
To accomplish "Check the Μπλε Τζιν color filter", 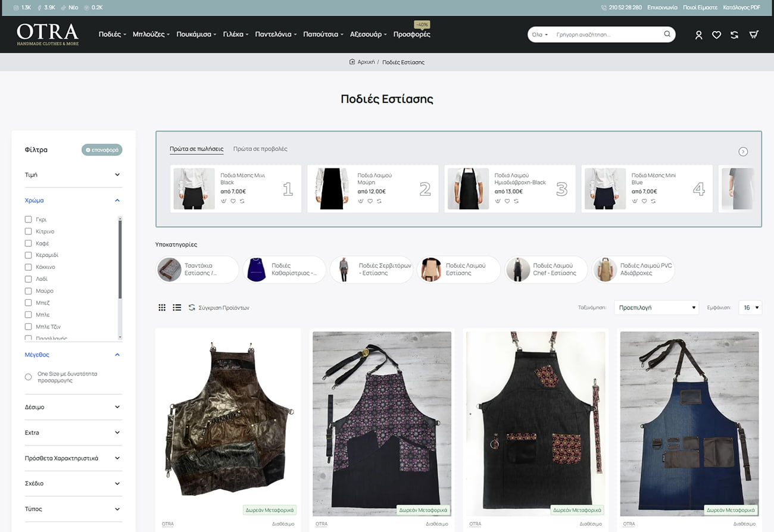I will click(x=28, y=327).
